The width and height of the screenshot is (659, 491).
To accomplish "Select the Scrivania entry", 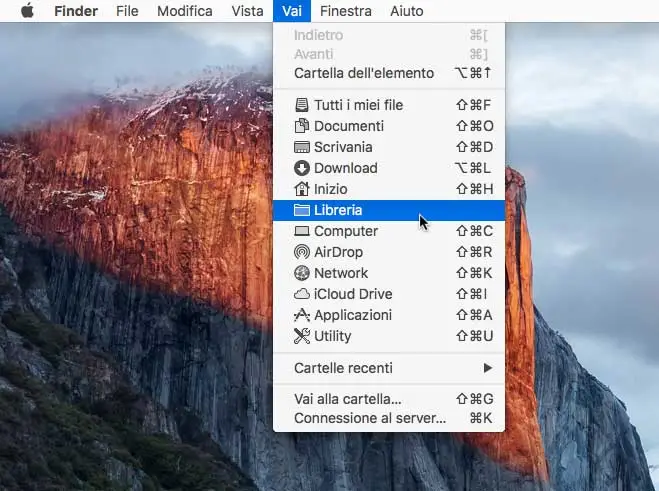I will (389, 147).
